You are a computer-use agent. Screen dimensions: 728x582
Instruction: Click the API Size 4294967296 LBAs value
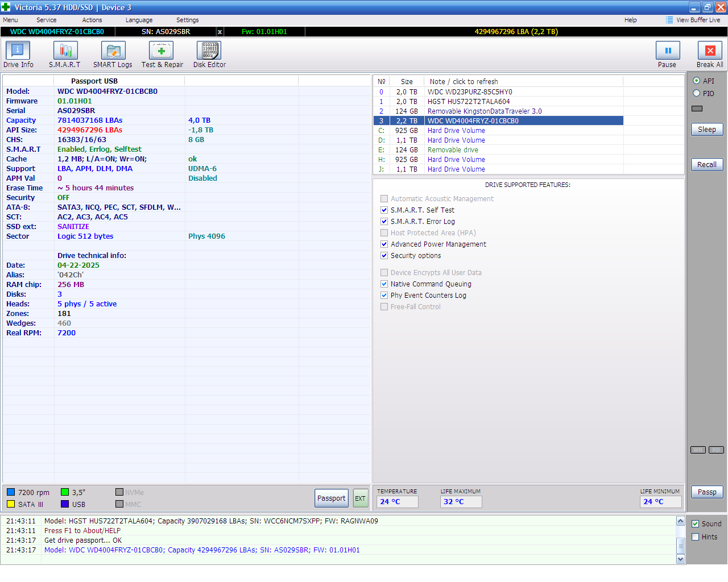[90, 130]
